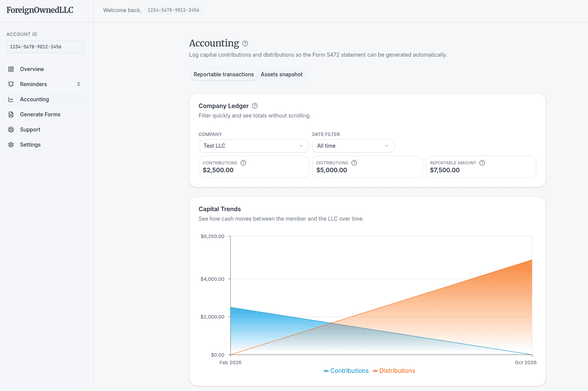Click the ForeignOwnedLLC logo

39,10
